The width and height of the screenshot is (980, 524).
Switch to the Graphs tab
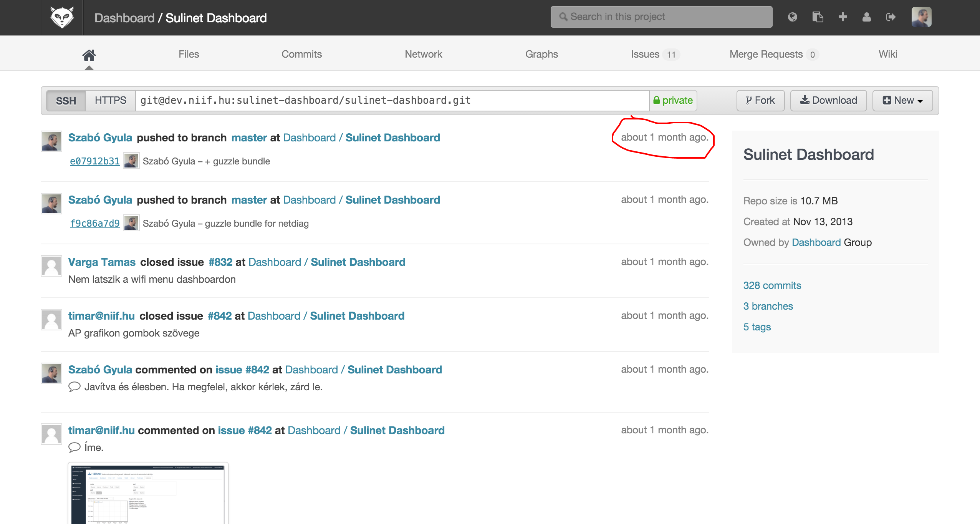[541, 54]
